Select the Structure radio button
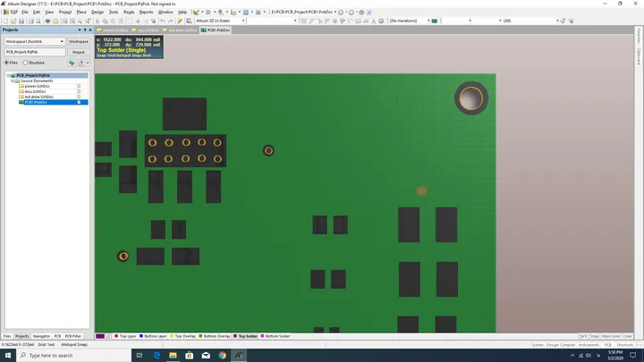The image size is (644, 362). (25, 63)
